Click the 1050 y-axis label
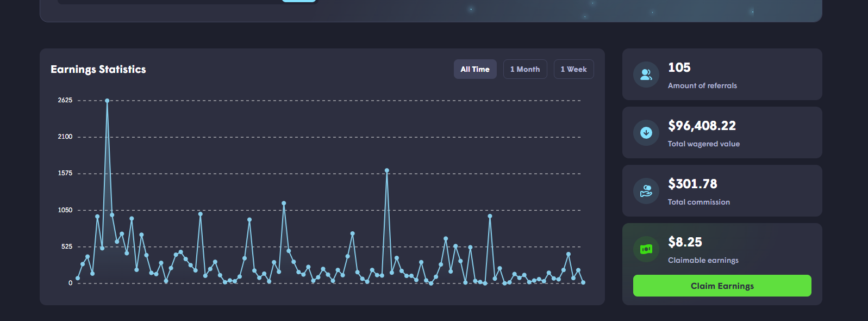The image size is (868, 321). (x=65, y=210)
